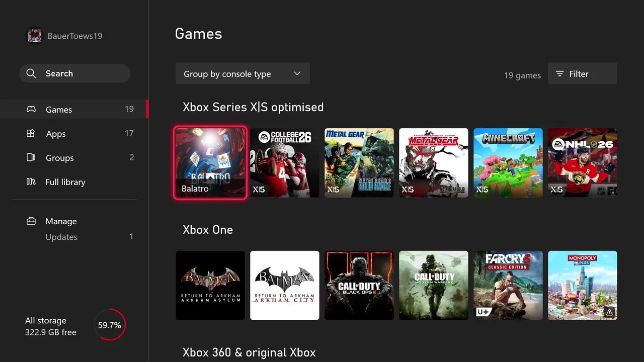
Task: Open Far Cry 3 Classic Edition tile
Action: click(508, 285)
